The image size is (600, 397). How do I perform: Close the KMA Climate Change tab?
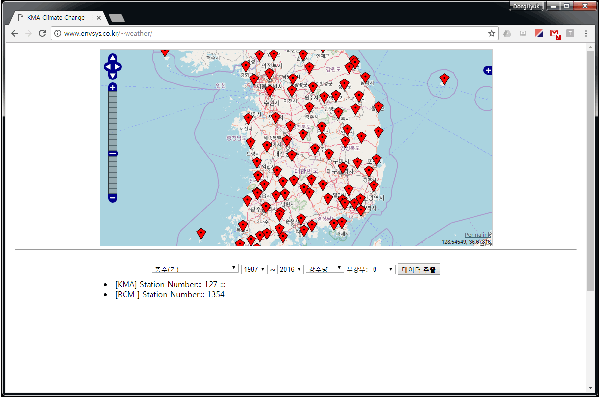[x=99, y=18]
